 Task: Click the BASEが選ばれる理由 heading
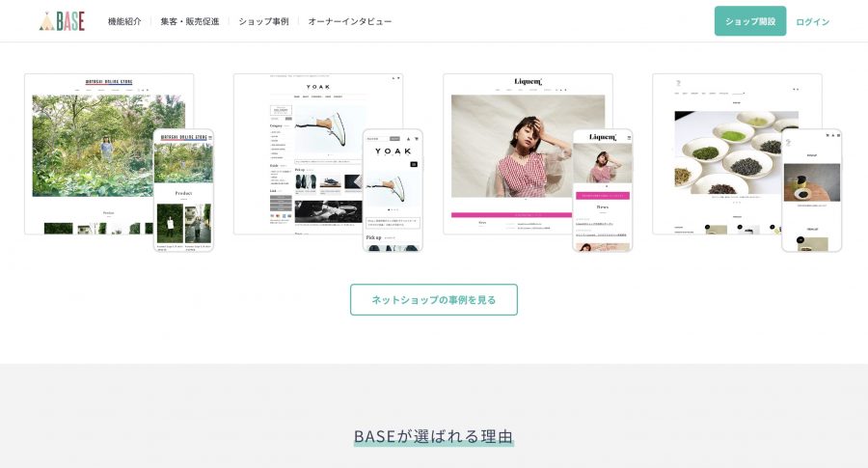click(433, 435)
